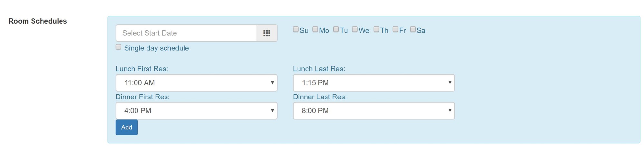Click the Add schedule button
The height and width of the screenshot is (153, 644).
(127, 127)
